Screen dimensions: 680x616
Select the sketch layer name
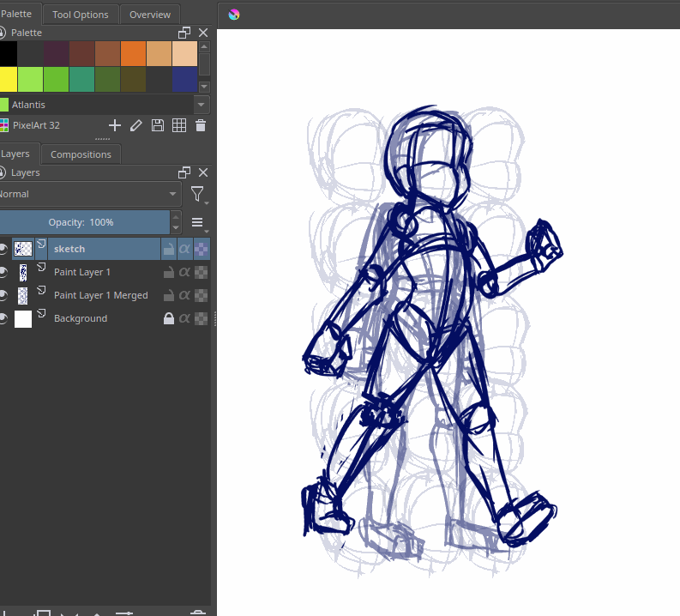pyautogui.click(x=69, y=249)
